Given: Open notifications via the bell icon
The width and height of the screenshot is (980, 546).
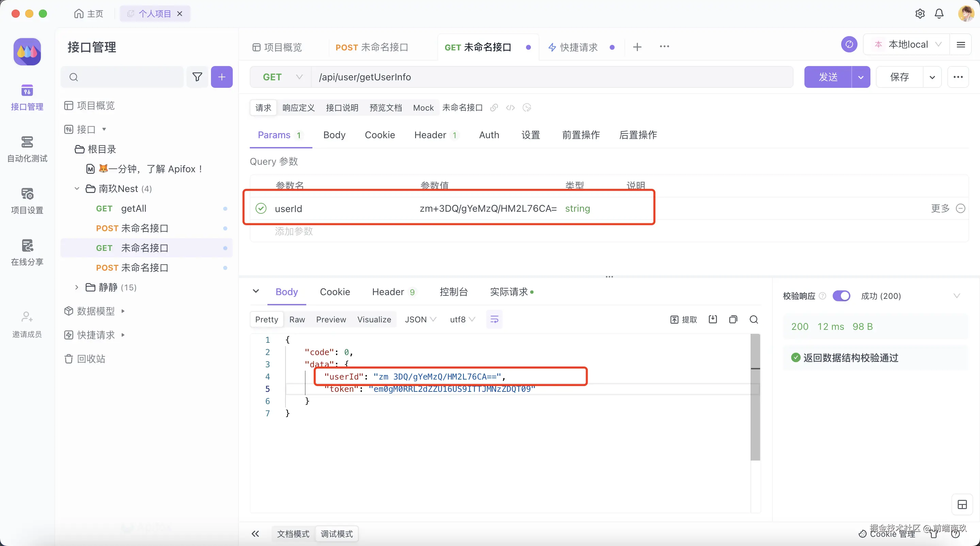Looking at the screenshot, I should click(x=938, y=13).
